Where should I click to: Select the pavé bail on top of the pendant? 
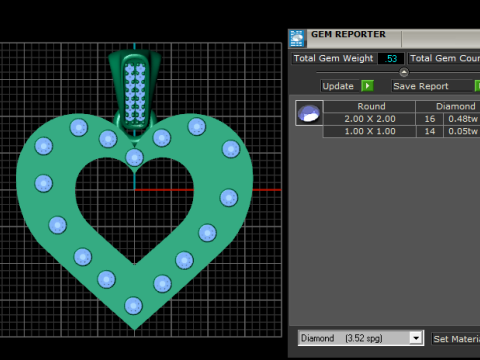135,90
